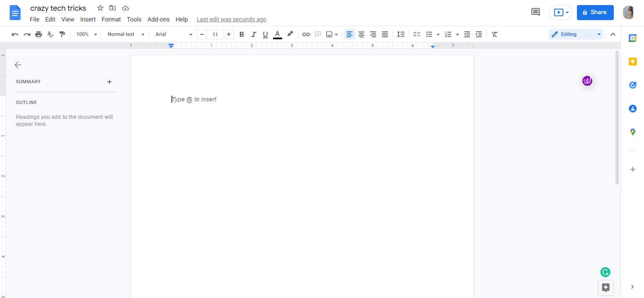Viewport: 644px width, 298px height.
Task: Click the spell check icon
Action: tap(50, 34)
